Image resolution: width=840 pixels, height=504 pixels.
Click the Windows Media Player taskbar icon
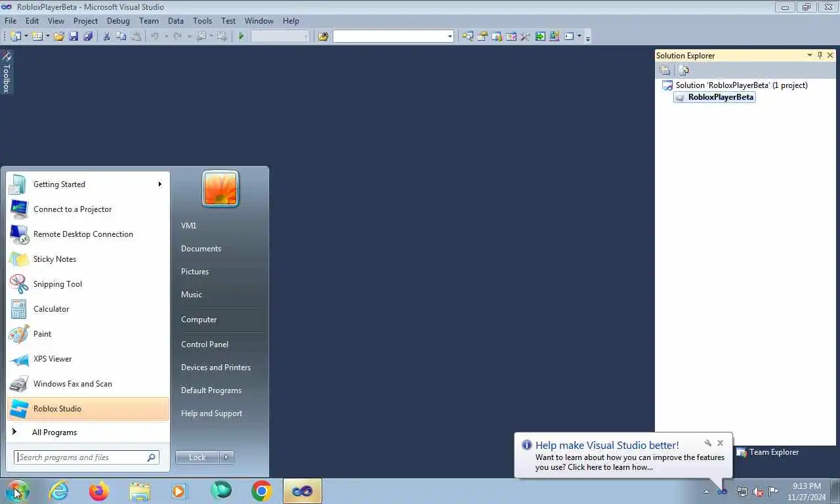[180, 491]
